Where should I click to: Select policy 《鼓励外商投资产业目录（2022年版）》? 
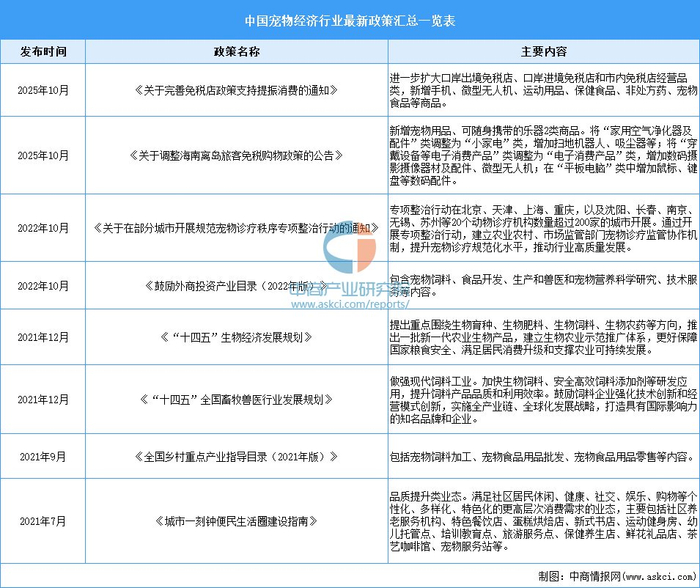pyautogui.click(x=237, y=286)
